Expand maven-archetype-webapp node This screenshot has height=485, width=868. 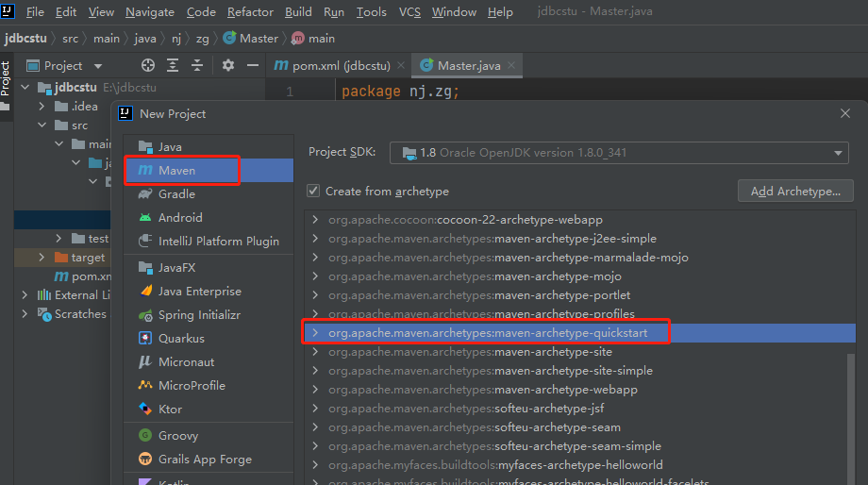(315, 390)
